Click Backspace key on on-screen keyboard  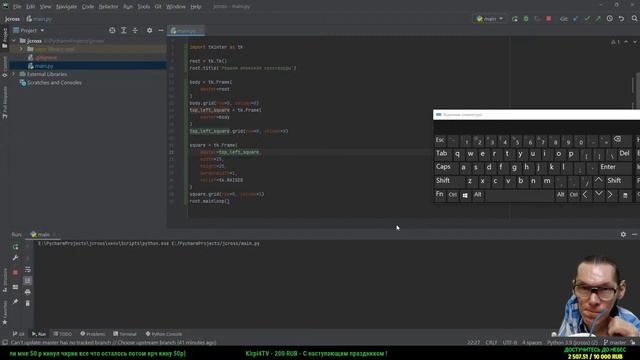click(x=621, y=140)
